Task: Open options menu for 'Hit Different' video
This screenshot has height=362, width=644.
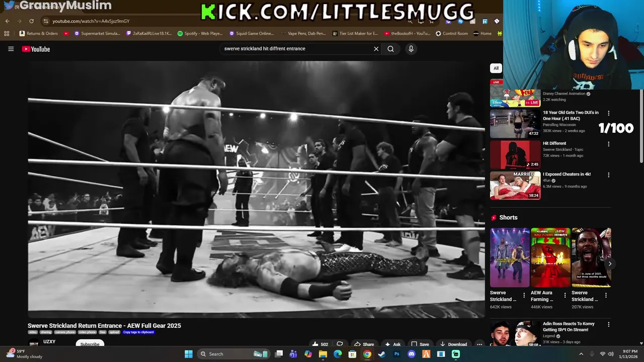Action: pos(608,144)
